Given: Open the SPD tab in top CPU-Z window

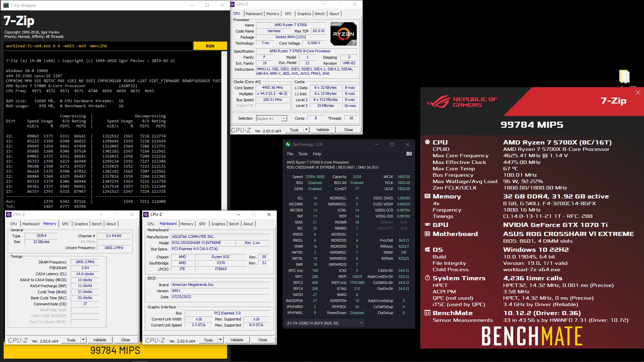Looking at the screenshot, I should tap(288, 14).
